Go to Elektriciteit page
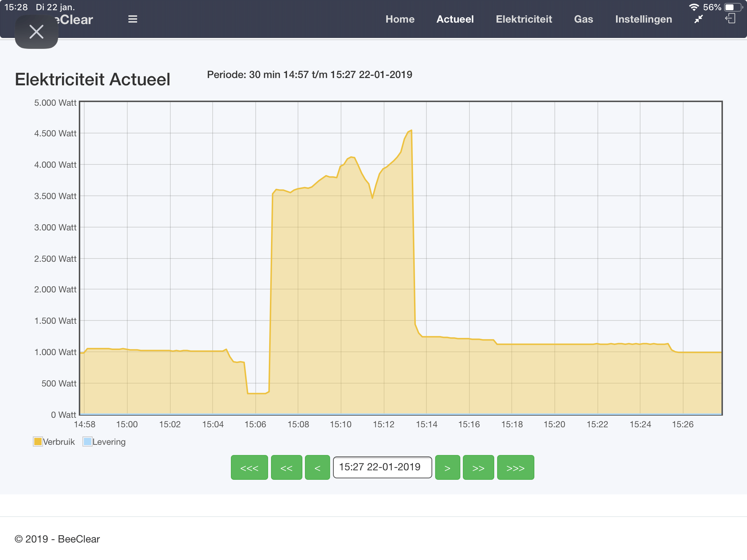 (524, 19)
